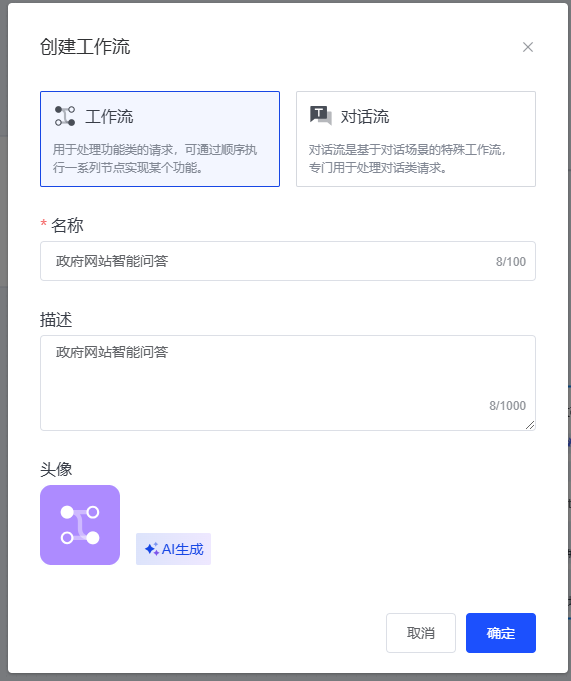Click the purple workflow avatar image
The height and width of the screenshot is (681, 571).
pos(80,525)
